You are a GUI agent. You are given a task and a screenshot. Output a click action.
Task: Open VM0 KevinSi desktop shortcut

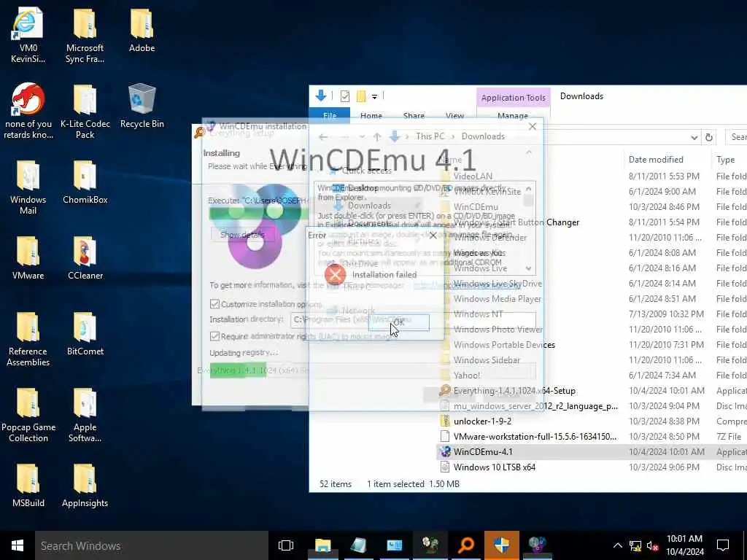[28, 36]
